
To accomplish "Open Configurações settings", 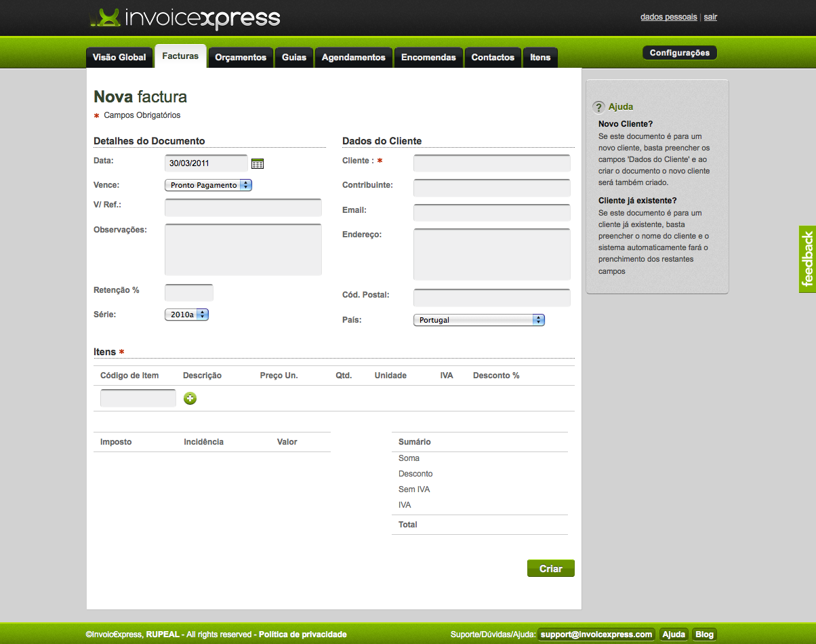I will click(679, 53).
